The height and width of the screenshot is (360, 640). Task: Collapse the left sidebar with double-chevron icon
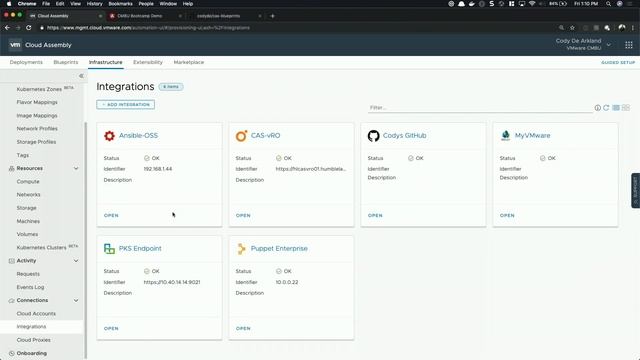click(81, 76)
